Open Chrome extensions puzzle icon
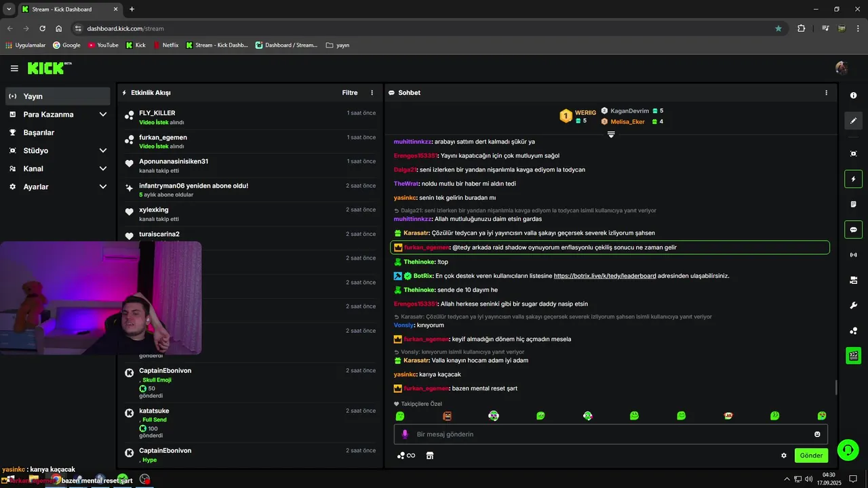868x488 pixels. click(x=802, y=28)
